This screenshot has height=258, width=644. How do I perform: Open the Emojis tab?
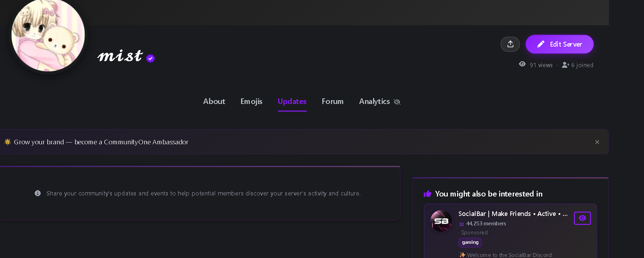point(251,102)
